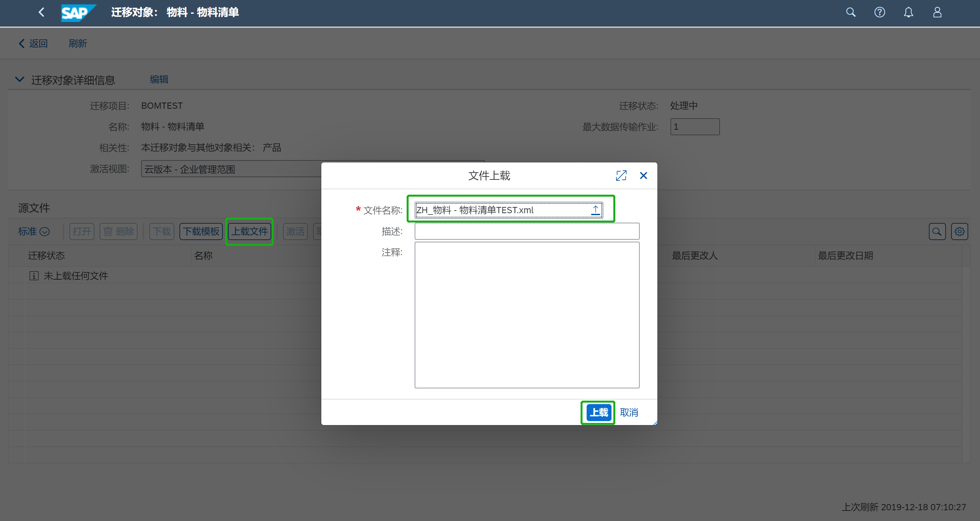
Task: Open the user profile icon
Action: click(x=937, y=12)
